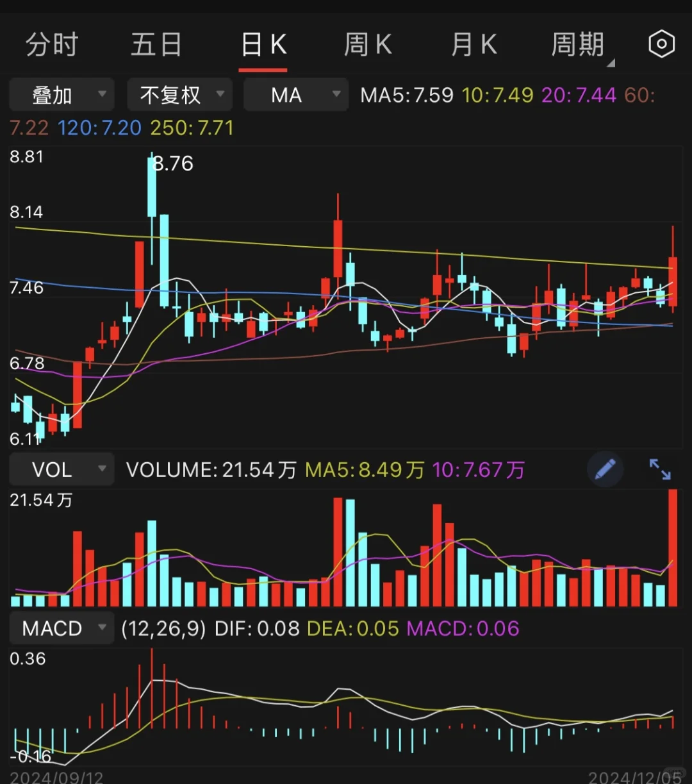The height and width of the screenshot is (784, 692).
Task: Tap the DEA:0.05 value
Action: (353, 628)
